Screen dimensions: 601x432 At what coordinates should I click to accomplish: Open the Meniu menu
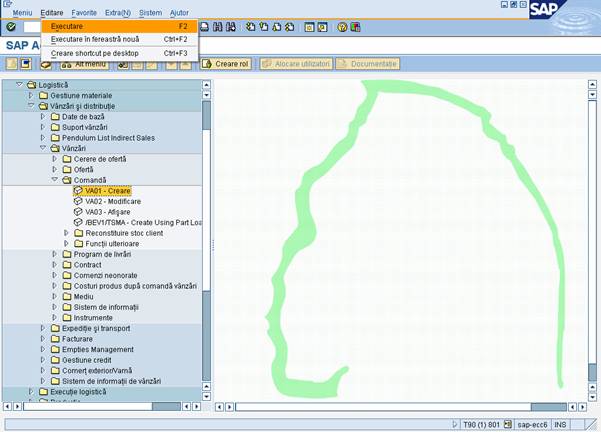click(x=22, y=13)
